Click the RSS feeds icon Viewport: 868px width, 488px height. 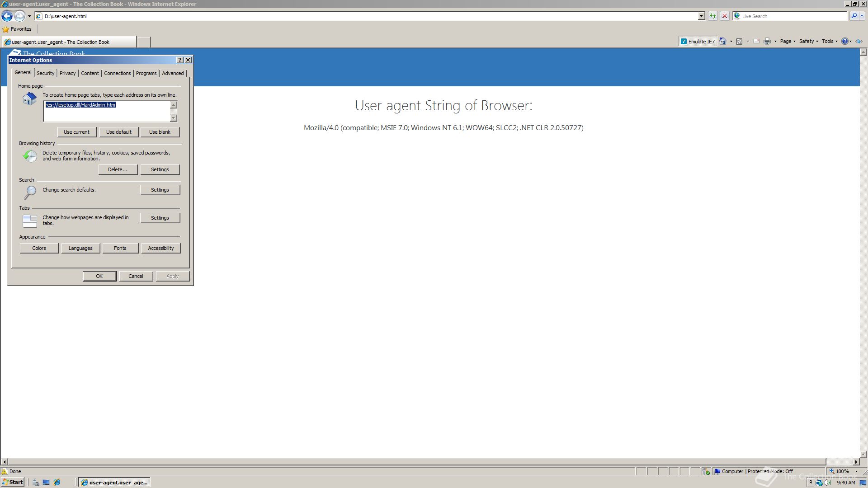pyautogui.click(x=739, y=42)
